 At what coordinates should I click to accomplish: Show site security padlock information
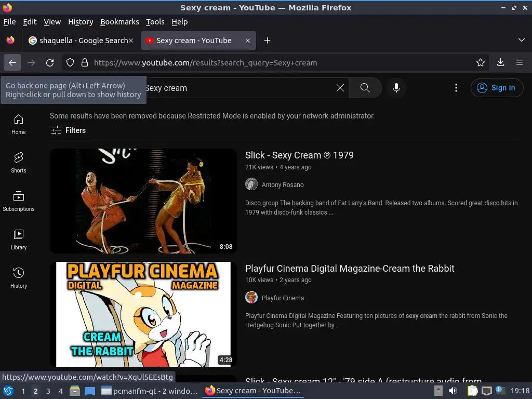pyautogui.click(x=85, y=63)
